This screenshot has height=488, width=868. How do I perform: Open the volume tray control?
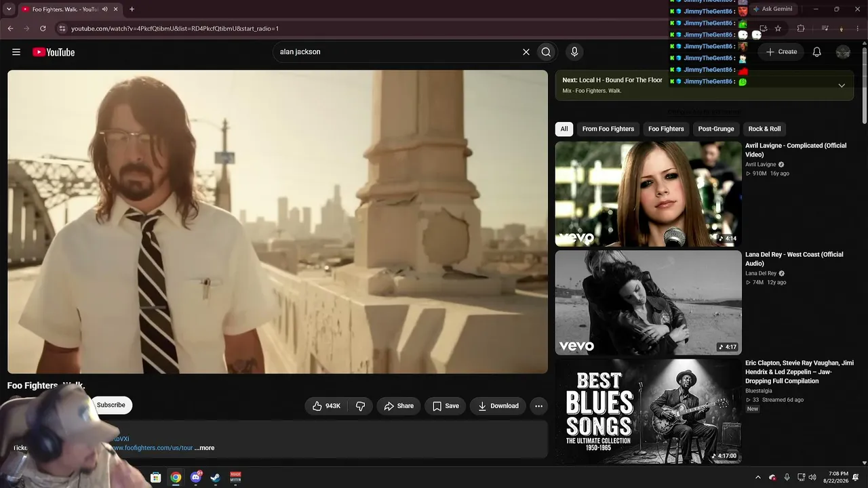[x=812, y=478]
